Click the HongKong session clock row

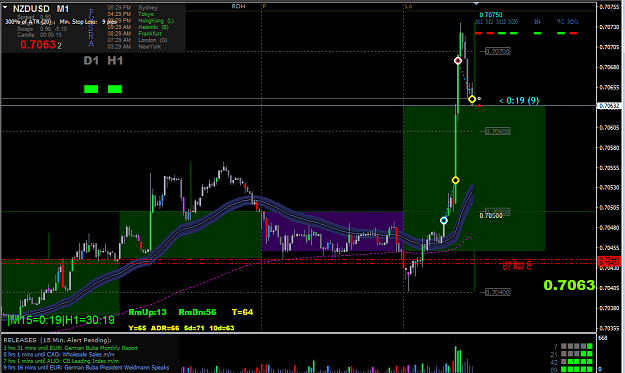[141, 21]
